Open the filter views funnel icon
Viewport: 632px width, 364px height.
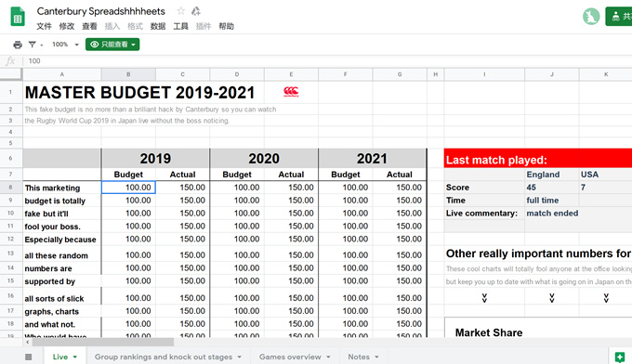click(x=33, y=45)
